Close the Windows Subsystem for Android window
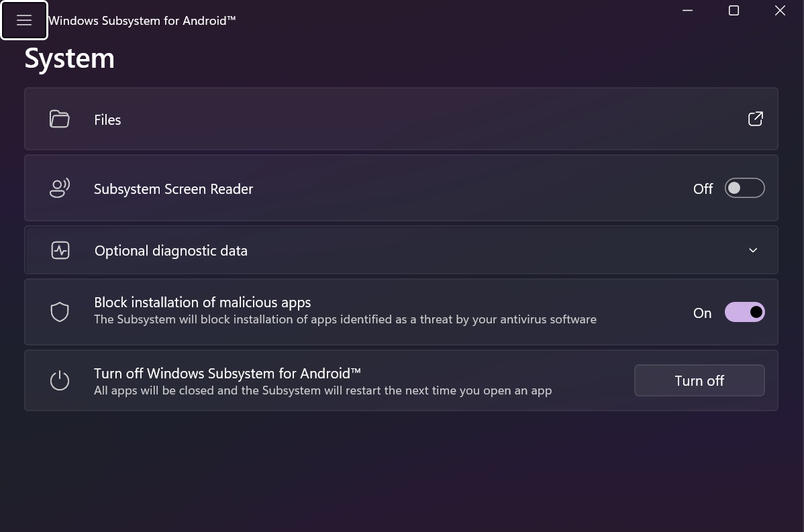This screenshot has height=532, width=804. coord(780,11)
